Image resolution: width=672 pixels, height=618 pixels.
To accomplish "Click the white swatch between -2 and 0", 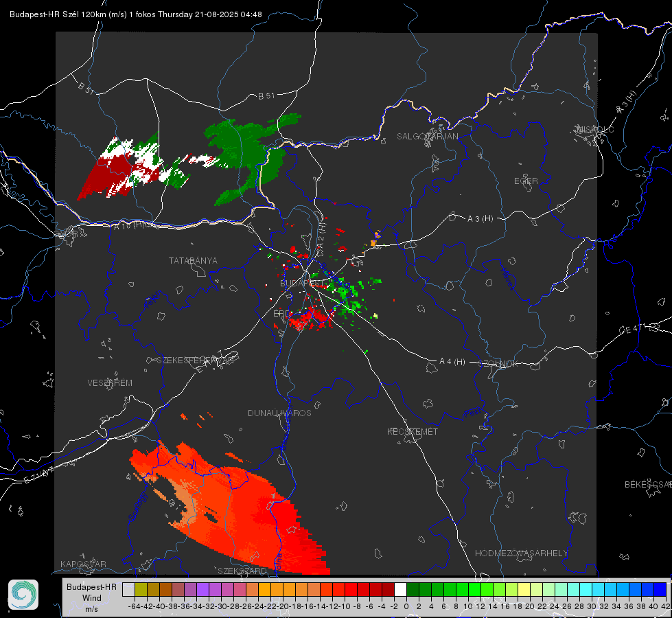I will (400, 590).
